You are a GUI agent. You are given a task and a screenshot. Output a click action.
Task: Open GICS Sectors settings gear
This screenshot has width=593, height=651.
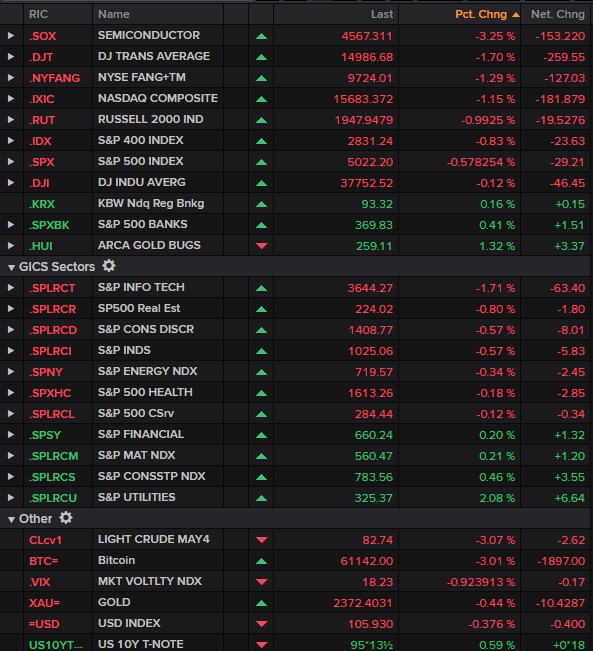coord(109,266)
